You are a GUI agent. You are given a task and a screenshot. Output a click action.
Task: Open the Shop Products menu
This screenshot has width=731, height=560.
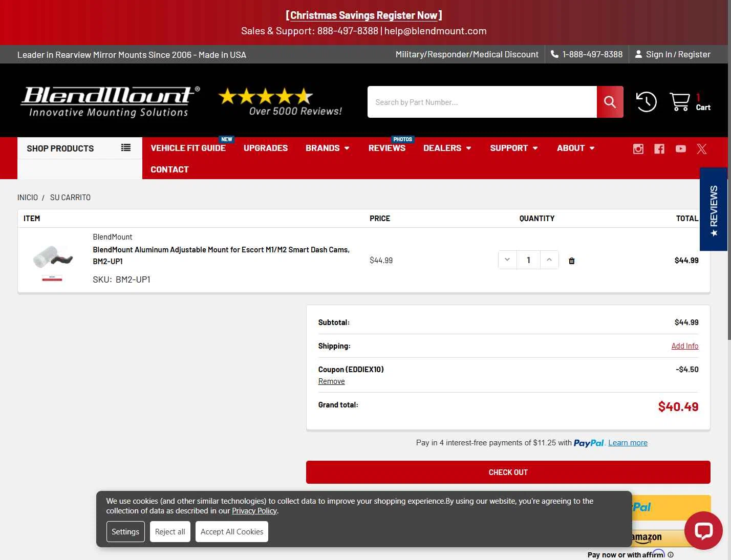tap(80, 148)
